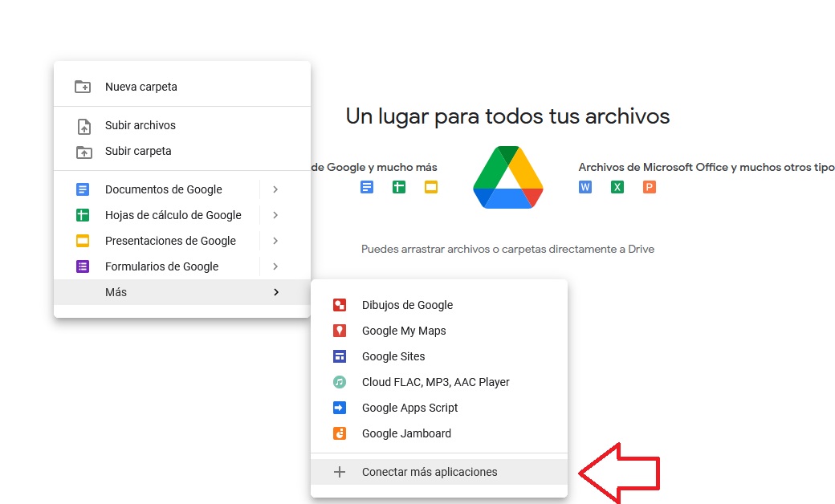The width and height of the screenshot is (835, 504).
Task: Expand Presentaciones de Google submenu arrow
Action: 275,241
